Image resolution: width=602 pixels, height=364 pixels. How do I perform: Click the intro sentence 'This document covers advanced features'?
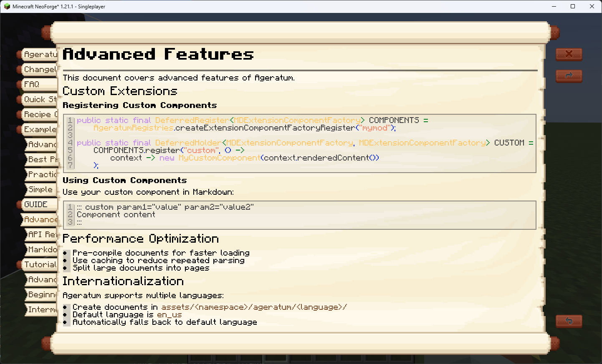[179, 78]
